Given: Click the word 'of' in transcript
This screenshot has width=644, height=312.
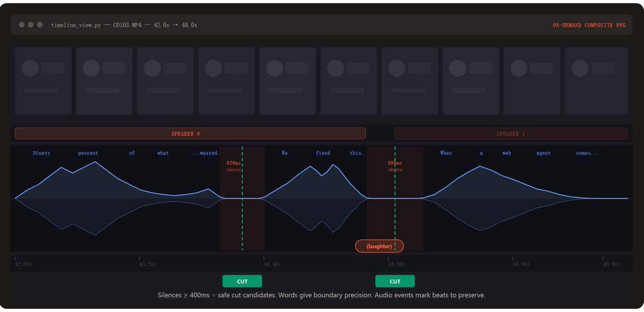Looking at the screenshot, I should [x=132, y=153].
